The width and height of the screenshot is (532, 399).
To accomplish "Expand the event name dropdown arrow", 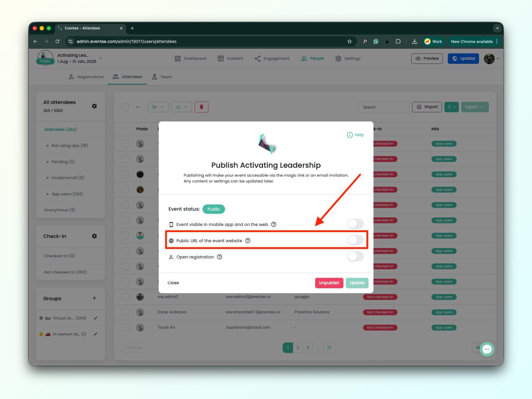I will tap(100, 59).
